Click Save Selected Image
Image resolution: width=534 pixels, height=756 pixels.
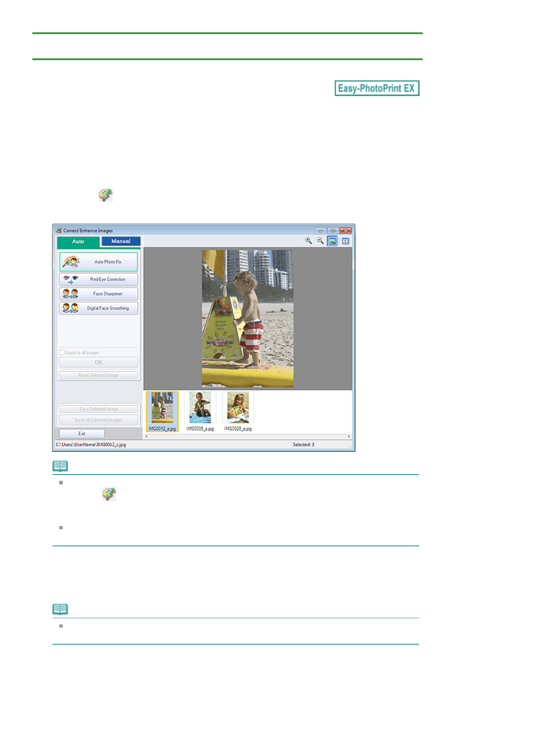pos(98,409)
